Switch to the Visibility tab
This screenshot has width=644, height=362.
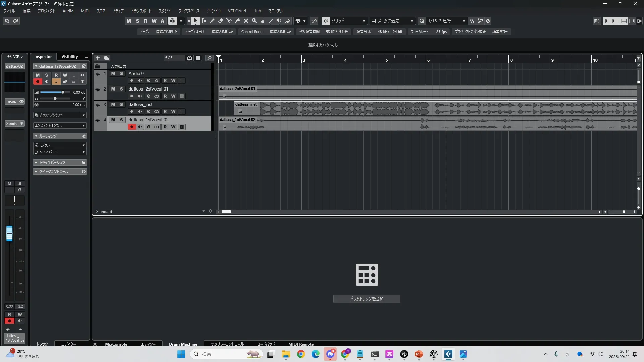[69, 57]
